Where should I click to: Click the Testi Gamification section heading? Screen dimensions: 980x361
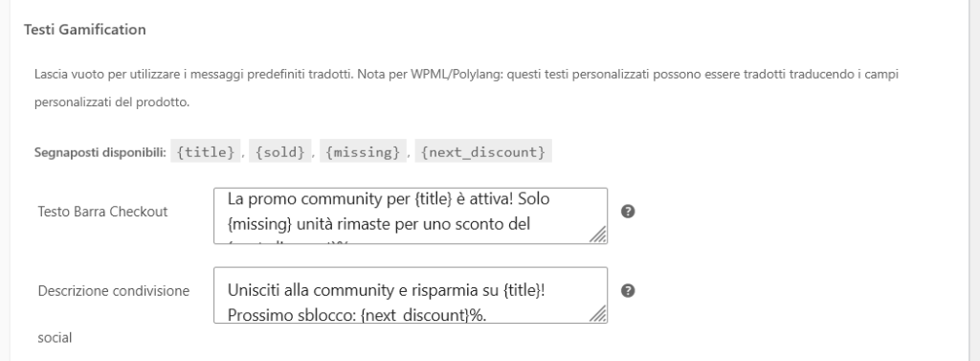pos(85,30)
